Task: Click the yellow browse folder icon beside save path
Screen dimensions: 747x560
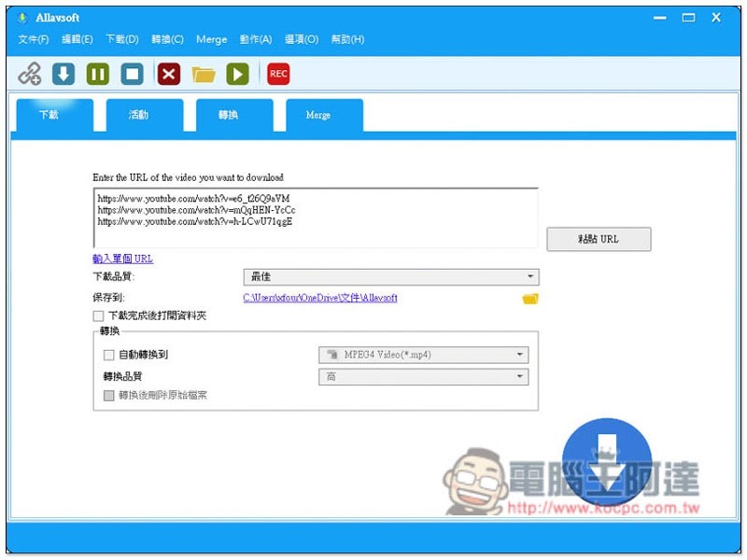Action: [530, 299]
